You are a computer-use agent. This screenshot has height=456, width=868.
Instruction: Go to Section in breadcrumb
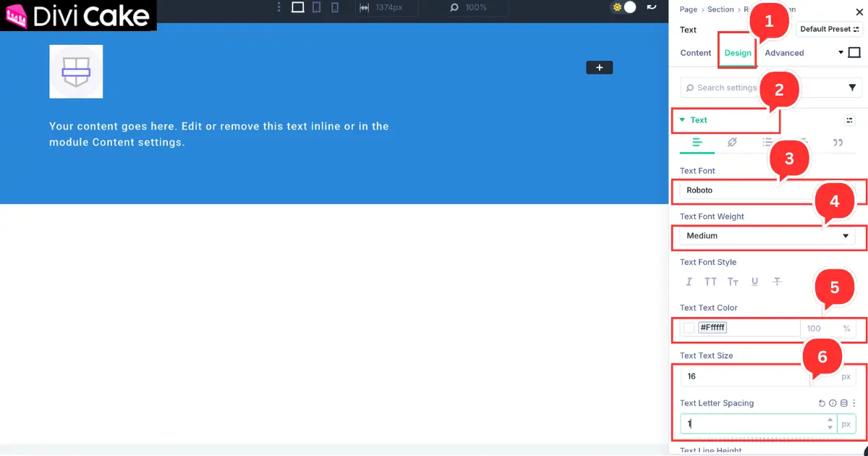click(x=720, y=9)
